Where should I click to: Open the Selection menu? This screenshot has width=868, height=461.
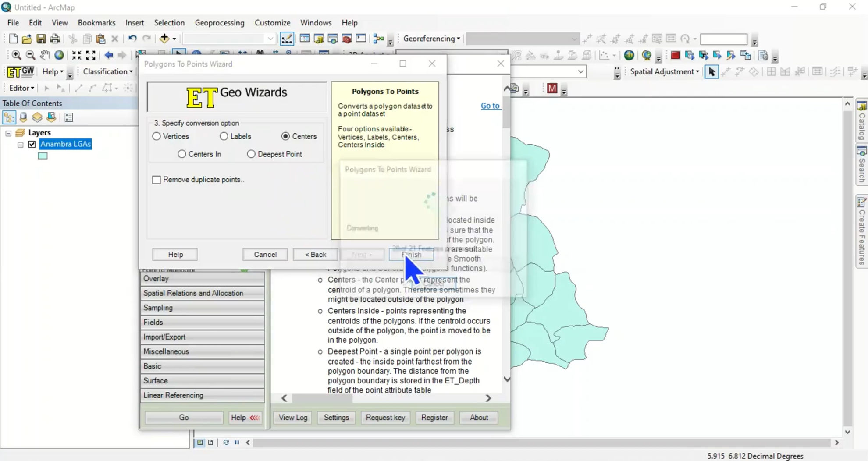169,23
